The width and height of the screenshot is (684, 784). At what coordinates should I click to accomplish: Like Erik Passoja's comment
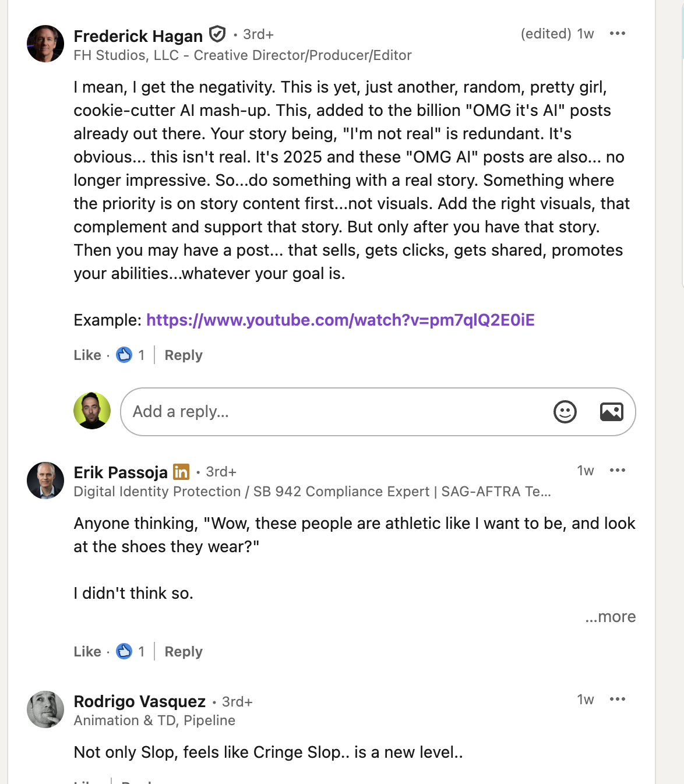[x=87, y=652]
